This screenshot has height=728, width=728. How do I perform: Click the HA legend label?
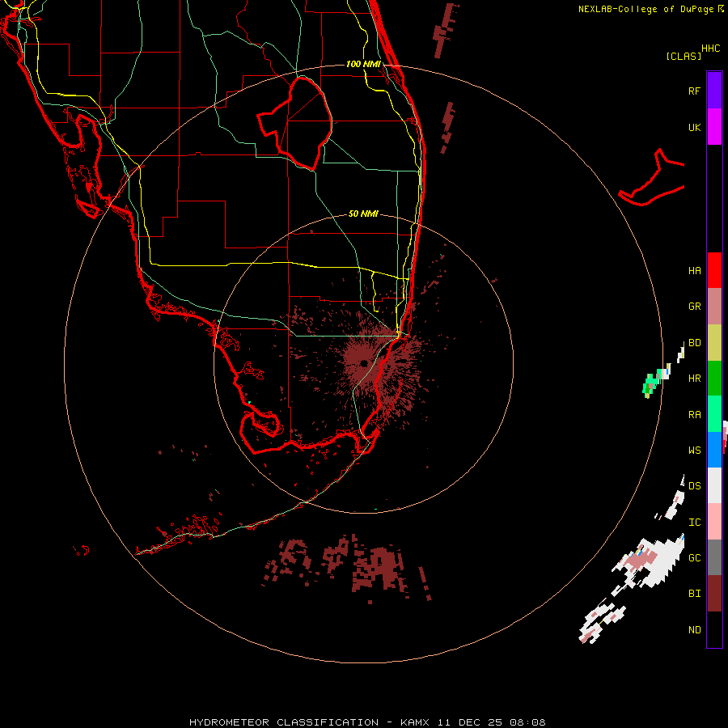[694, 271]
